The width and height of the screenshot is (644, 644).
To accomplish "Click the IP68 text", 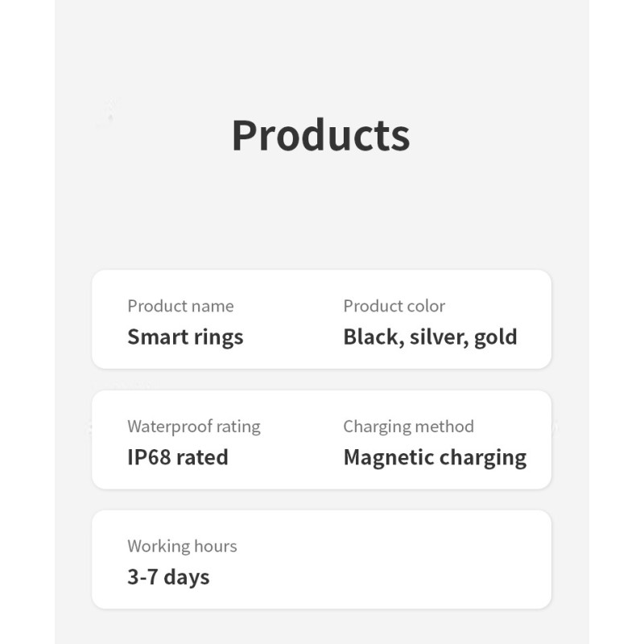I will [x=149, y=457].
